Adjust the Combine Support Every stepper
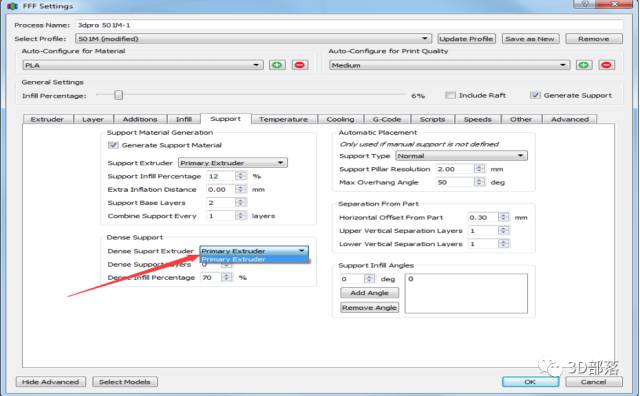640x396 pixels. 241,216
